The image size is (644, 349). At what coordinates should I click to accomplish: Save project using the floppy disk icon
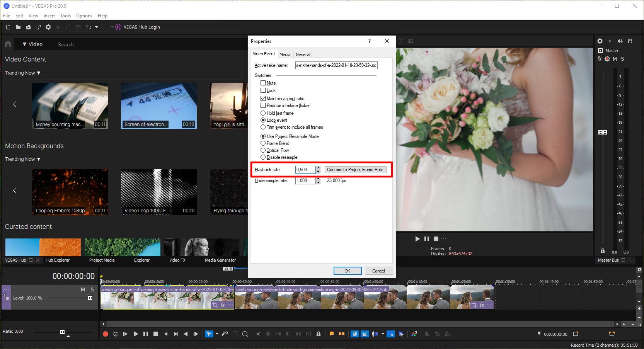tap(28, 27)
